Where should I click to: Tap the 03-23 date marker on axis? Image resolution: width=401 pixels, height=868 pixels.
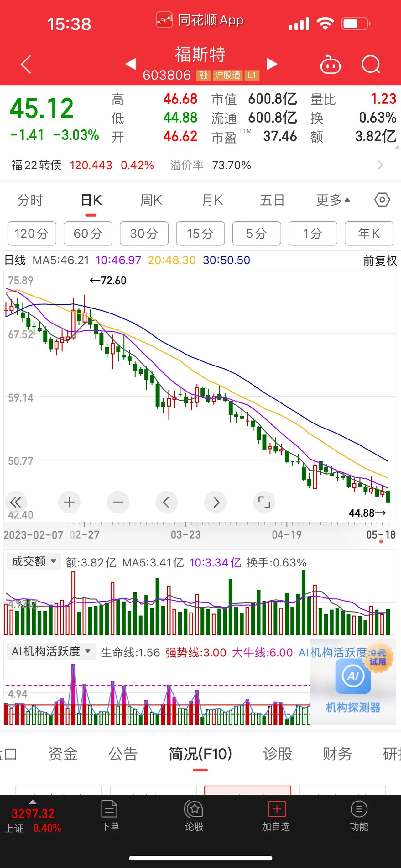point(185,535)
